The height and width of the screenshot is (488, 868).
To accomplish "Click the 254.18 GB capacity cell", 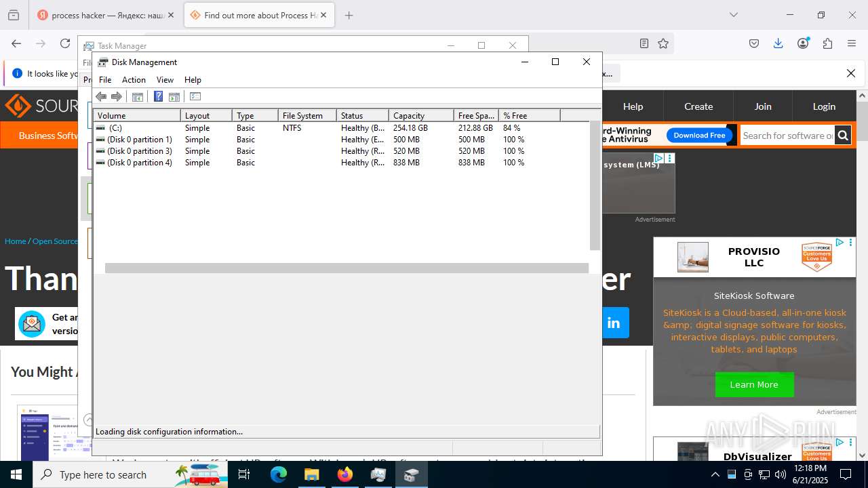I will click(410, 128).
